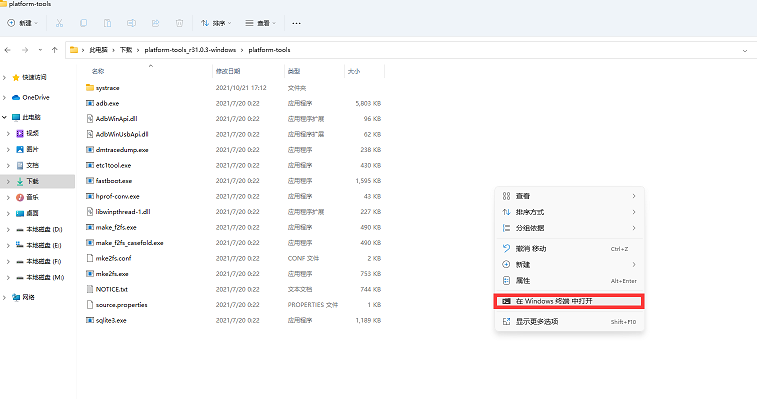Click the Paste clipboard icon in toolbar

107,23
